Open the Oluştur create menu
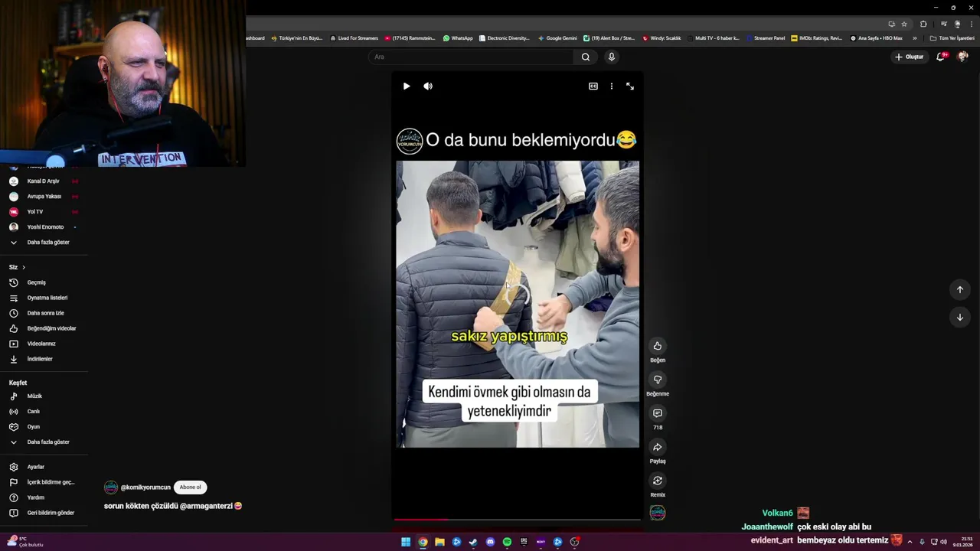The height and width of the screenshot is (551, 980). click(910, 57)
